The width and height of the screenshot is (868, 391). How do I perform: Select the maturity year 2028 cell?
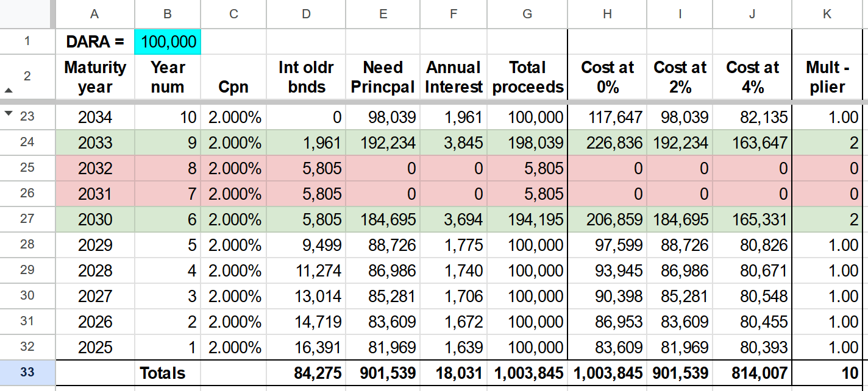(94, 270)
